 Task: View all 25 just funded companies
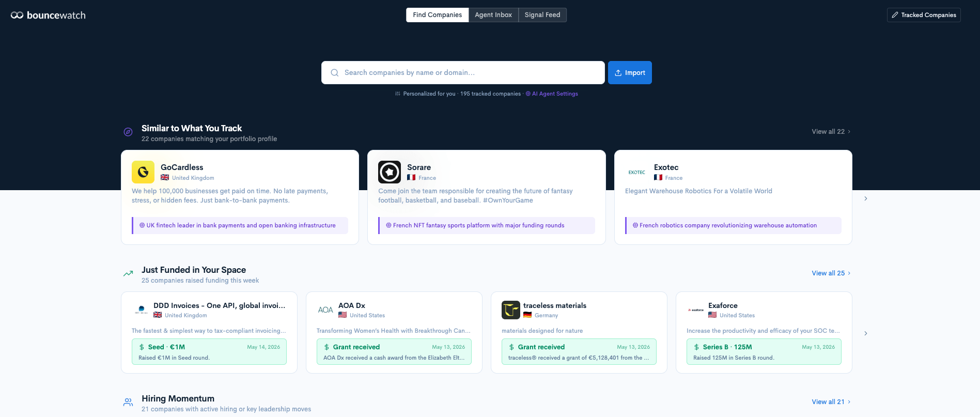[x=831, y=273]
